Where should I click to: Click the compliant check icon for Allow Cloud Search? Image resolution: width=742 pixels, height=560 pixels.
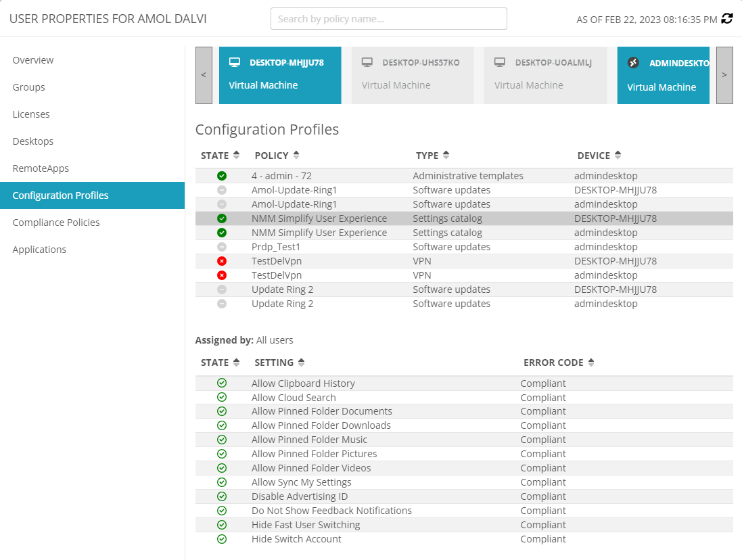point(222,398)
